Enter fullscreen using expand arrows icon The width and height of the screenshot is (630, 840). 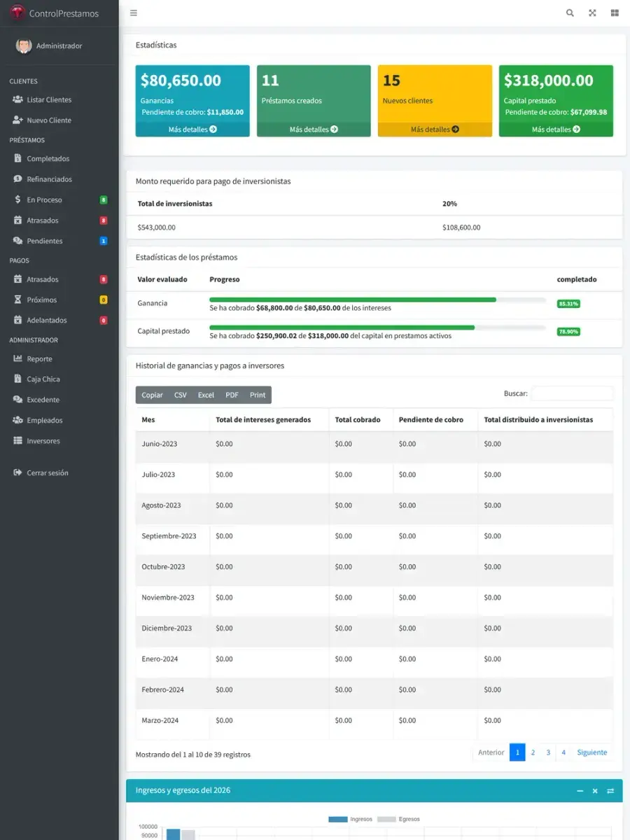(x=592, y=13)
